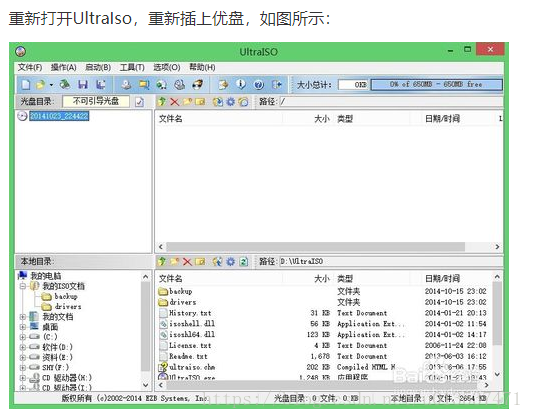Image resolution: width=533 pixels, height=419 pixels.
Task: Collapse the 我的ISO文档 tree node
Action: click(23, 286)
